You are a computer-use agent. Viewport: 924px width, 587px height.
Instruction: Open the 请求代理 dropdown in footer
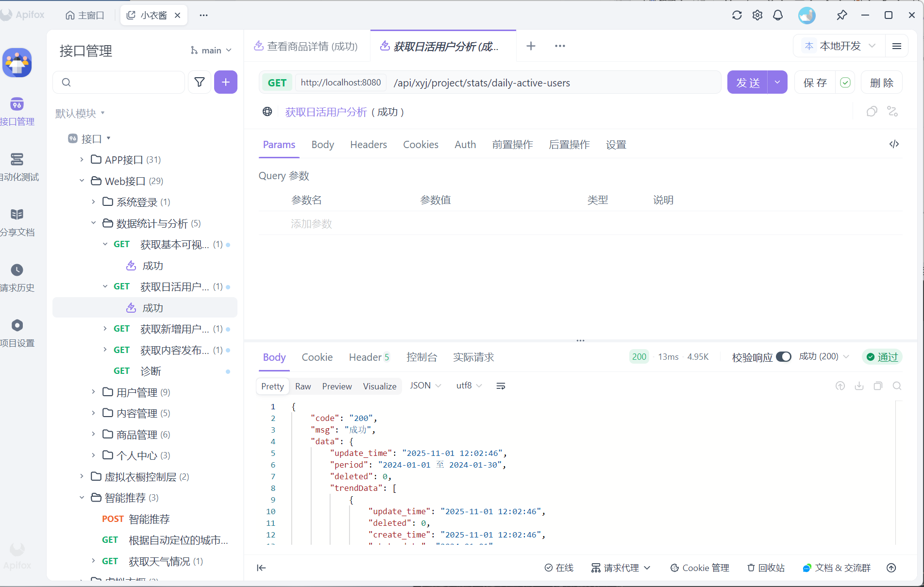click(621, 568)
